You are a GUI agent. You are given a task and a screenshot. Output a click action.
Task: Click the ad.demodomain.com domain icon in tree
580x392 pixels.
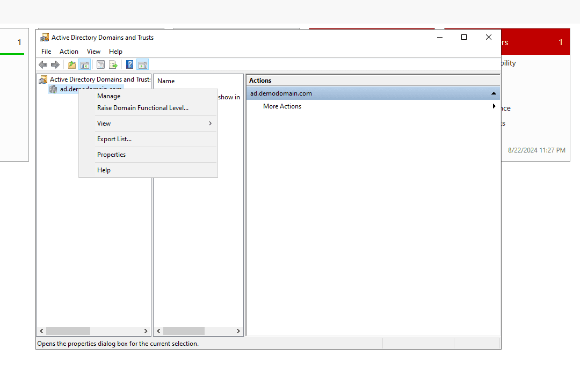(x=53, y=89)
